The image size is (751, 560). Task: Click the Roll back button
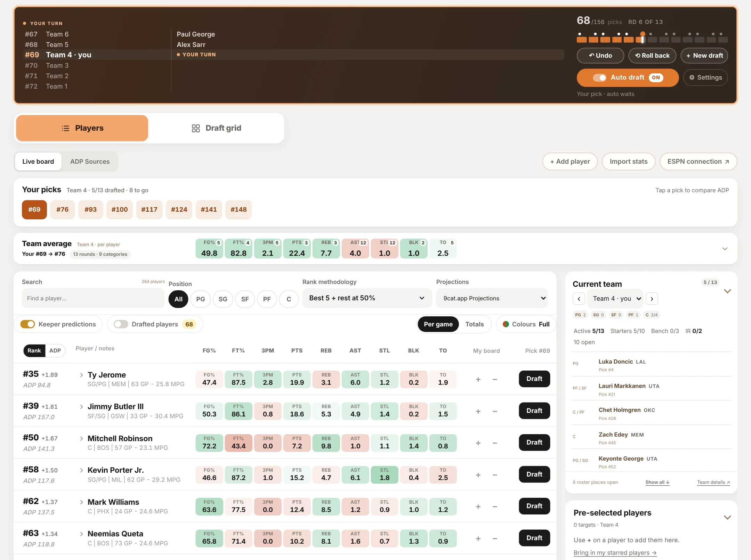(652, 56)
